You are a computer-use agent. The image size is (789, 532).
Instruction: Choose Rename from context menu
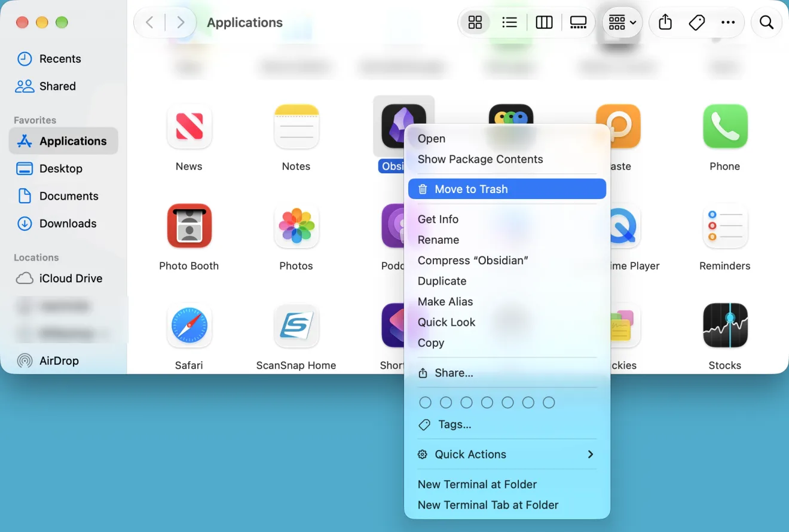tap(507, 240)
